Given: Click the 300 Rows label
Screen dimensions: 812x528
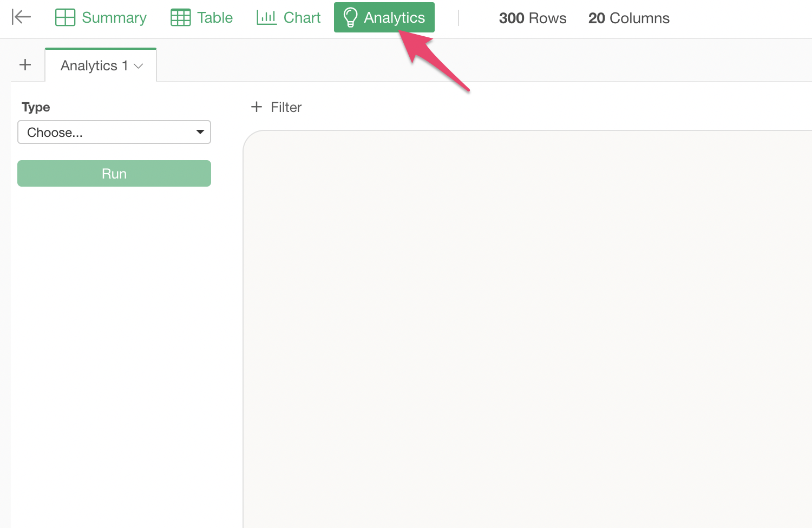Looking at the screenshot, I should tap(533, 18).
